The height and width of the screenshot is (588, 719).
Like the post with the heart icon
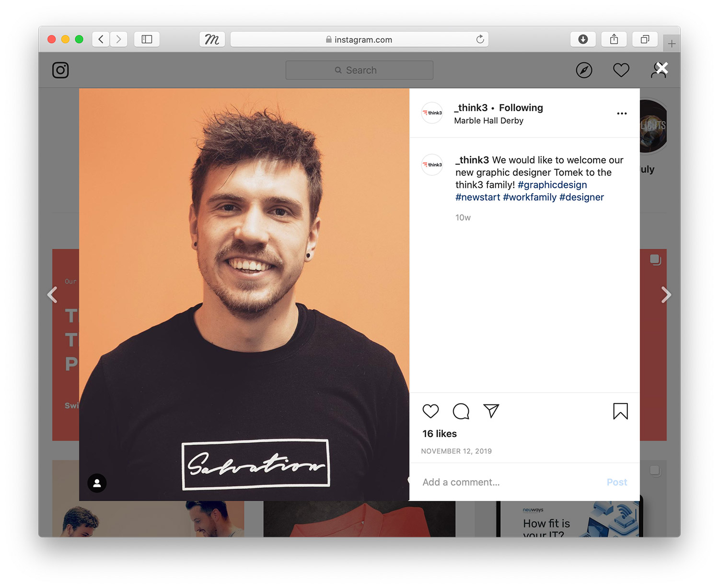[x=430, y=411]
